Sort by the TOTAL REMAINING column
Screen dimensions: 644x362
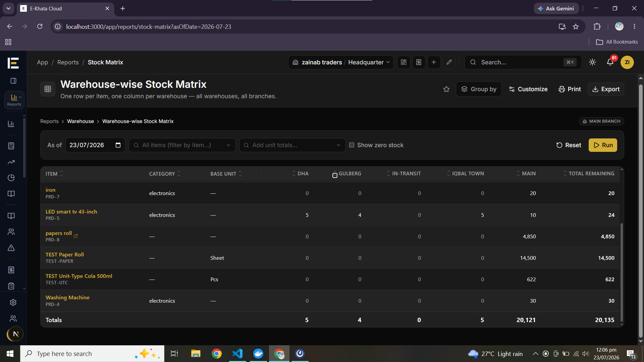click(x=589, y=174)
